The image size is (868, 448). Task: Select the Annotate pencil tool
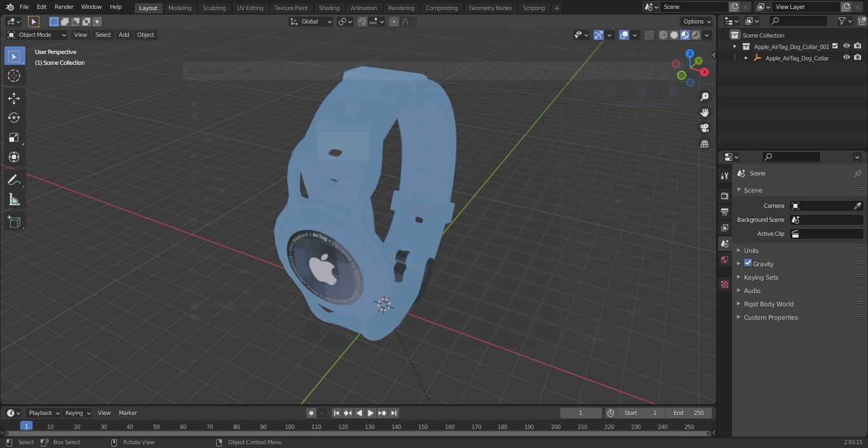14,180
